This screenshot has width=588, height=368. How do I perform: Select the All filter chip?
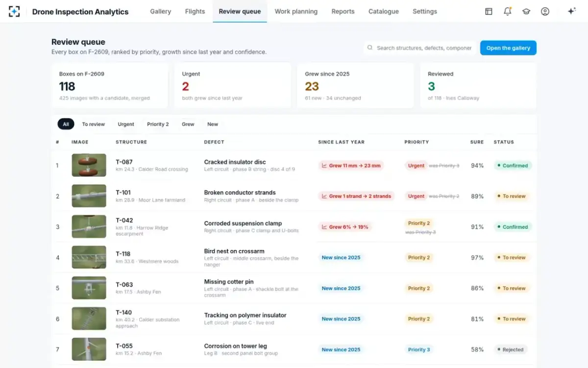click(66, 124)
